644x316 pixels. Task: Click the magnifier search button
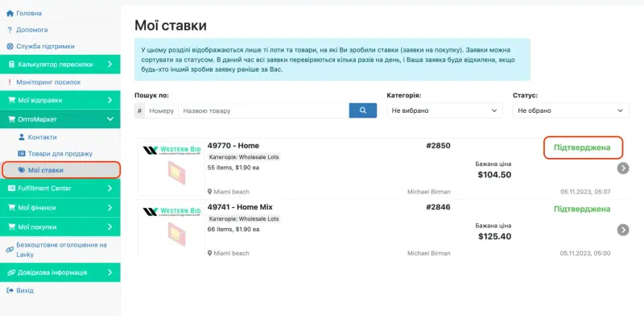pos(363,110)
